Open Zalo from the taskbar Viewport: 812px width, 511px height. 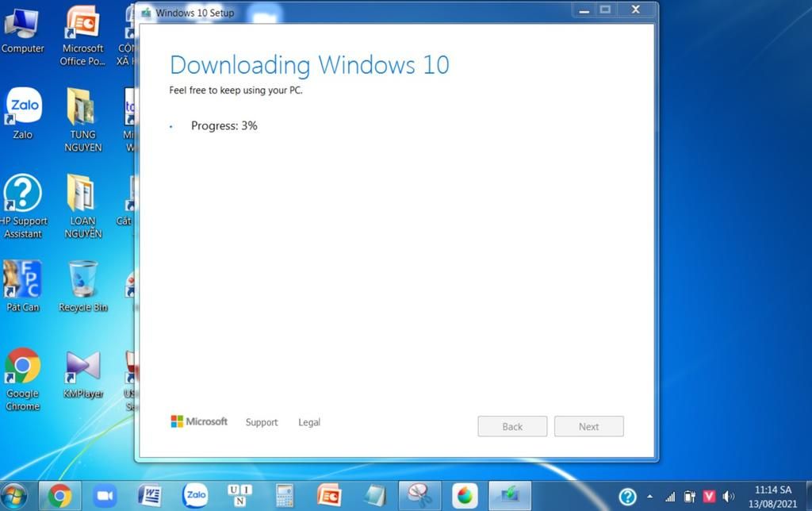click(x=195, y=496)
